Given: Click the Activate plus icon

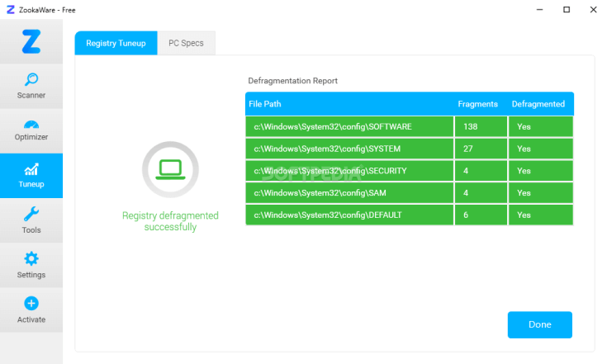Looking at the screenshot, I should (x=31, y=303).
